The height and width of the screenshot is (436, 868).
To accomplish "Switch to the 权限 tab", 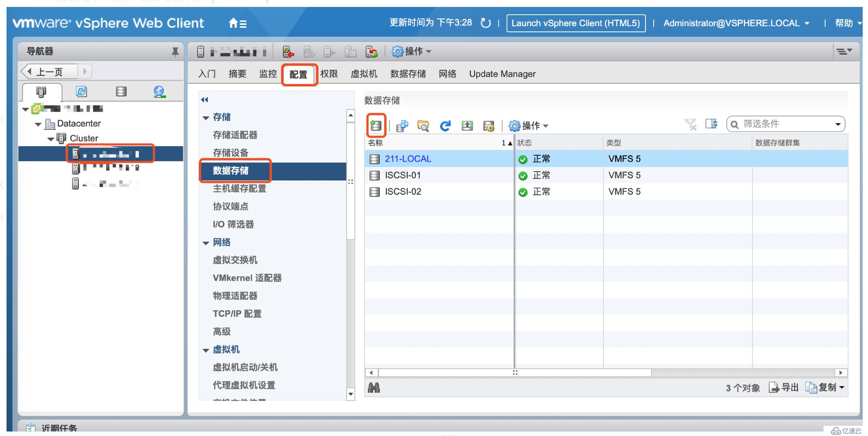I will click(329, 74).
